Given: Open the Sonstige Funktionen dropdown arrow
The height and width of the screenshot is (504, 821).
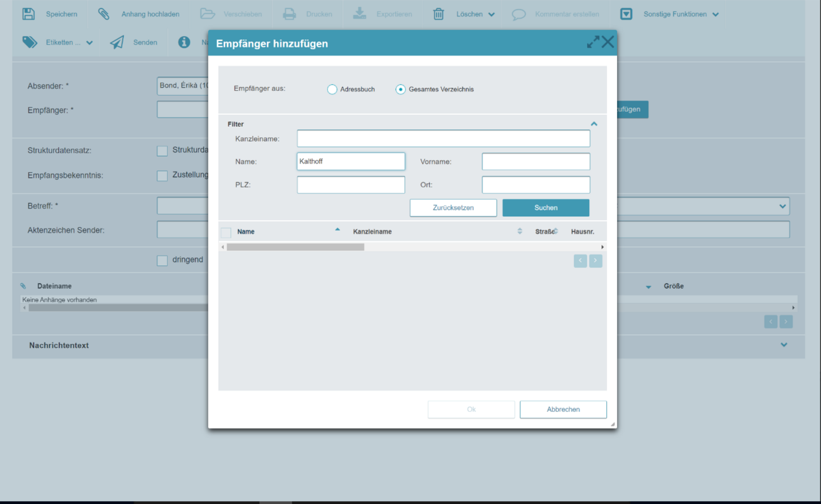Looking at the screenshot, I should point(715,14).
